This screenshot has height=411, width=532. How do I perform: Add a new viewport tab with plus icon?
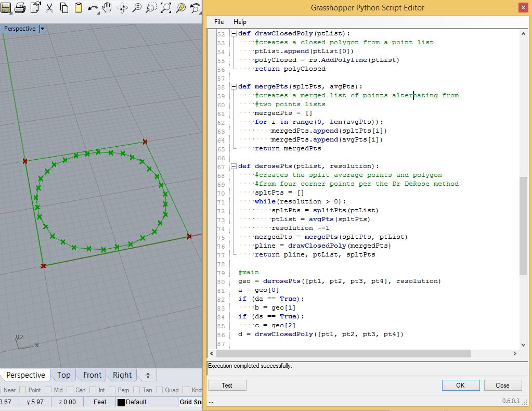[148, 375]
